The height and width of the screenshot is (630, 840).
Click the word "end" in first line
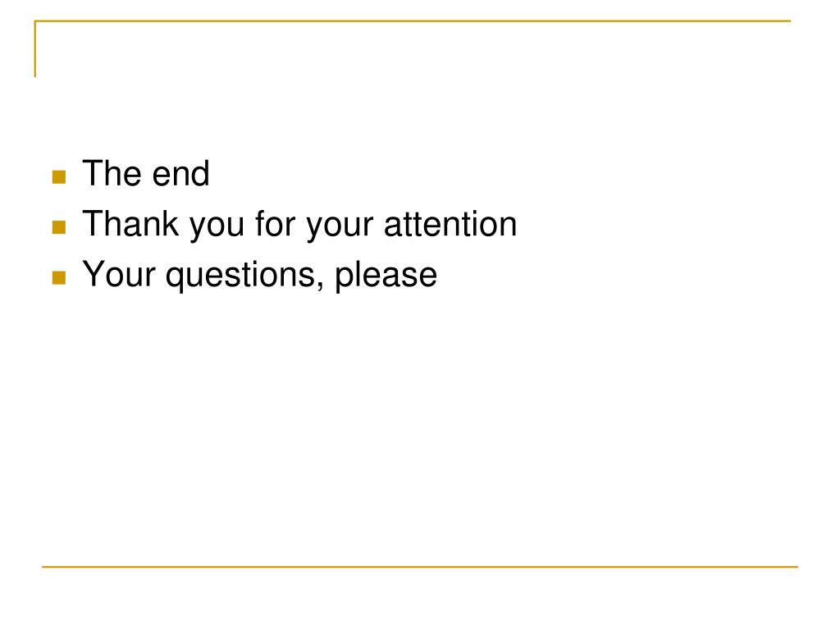[180, 174]
